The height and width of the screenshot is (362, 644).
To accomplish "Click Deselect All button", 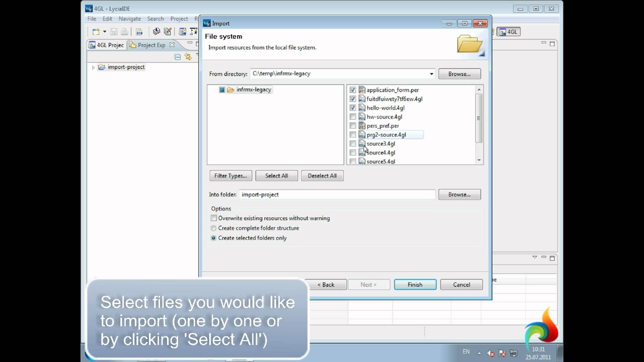I will (x=322, y=175).
